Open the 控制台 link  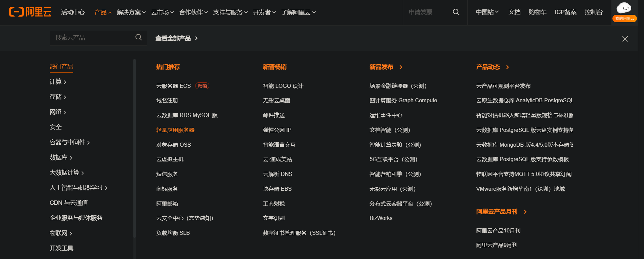(594, 12)
